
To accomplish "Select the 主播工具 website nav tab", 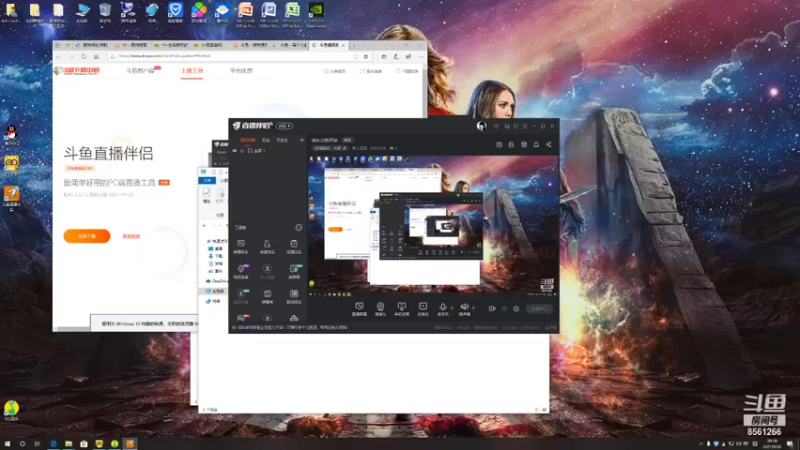I will [192, 70].
